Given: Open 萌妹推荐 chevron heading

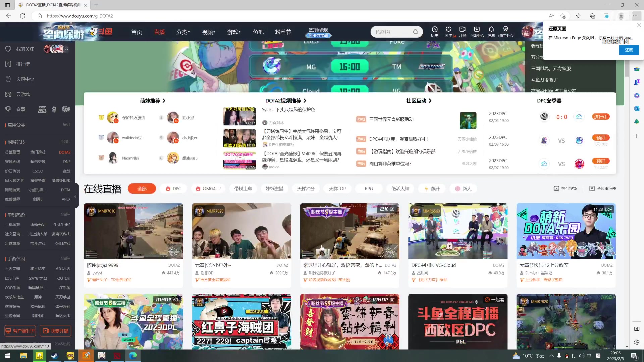Looking at the screenshot, I should tap(153, 101).
